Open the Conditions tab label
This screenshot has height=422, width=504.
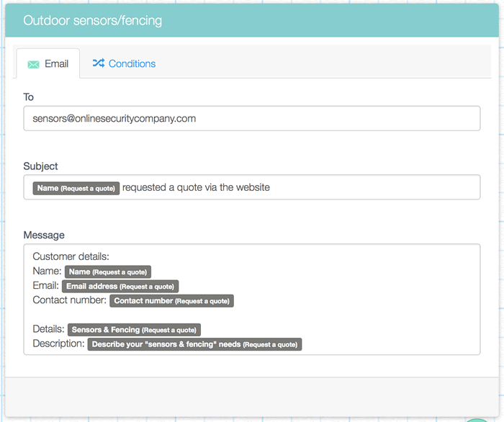[x=132, y=63]
